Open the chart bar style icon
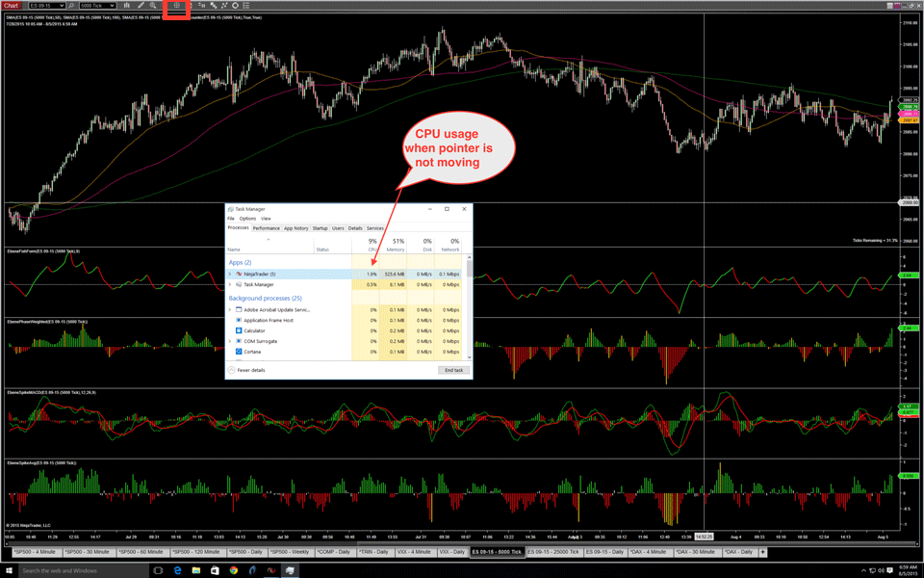Screen dimensions: 924x578 click(127, 6)
